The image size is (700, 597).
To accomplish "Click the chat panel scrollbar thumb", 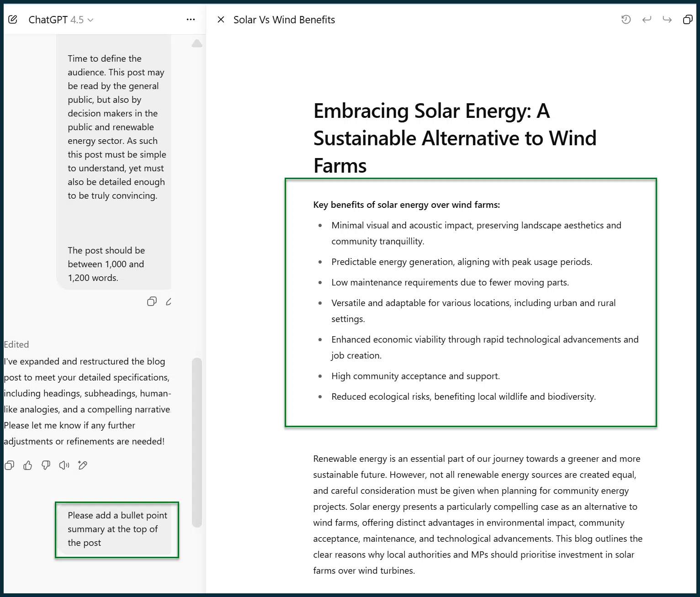I will point(197,442).
